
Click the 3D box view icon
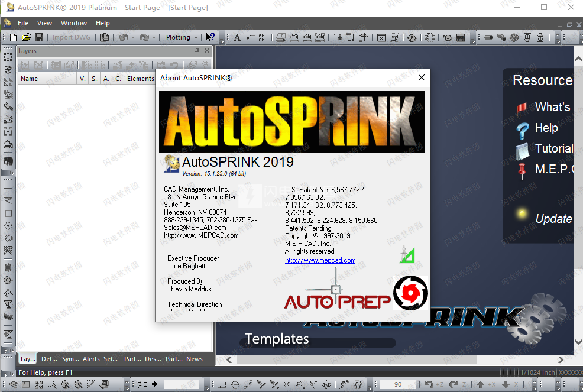tap(394, 38)
